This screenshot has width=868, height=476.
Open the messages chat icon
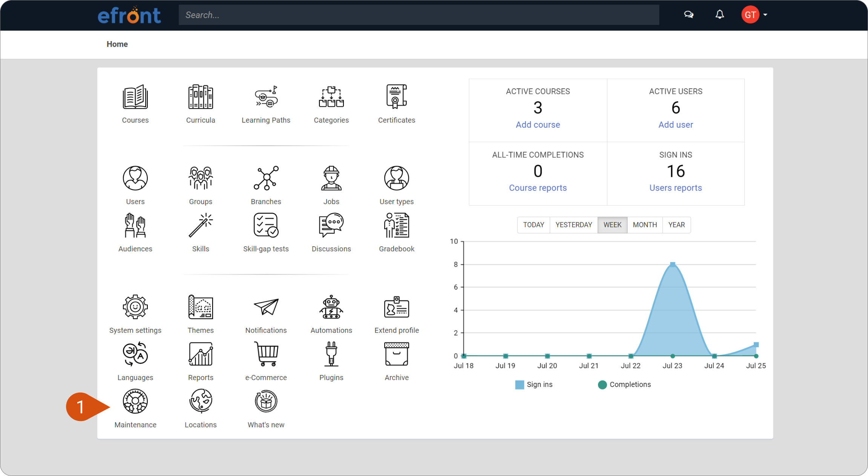point(689,15)
